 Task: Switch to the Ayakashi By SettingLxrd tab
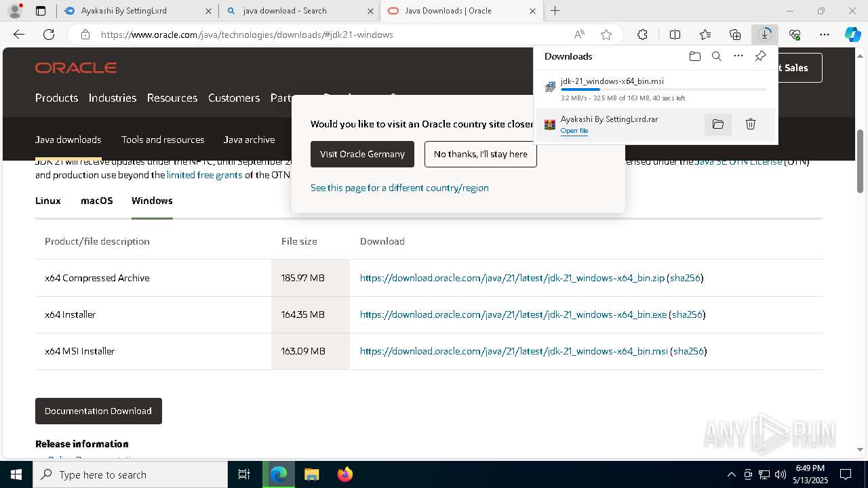point(139,11)
